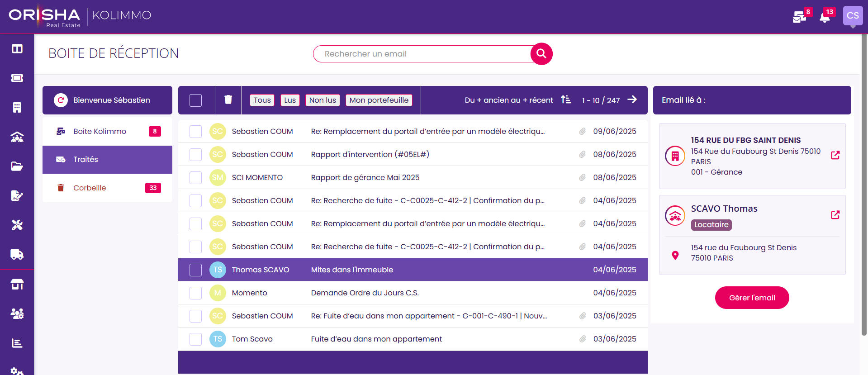Click the Du + ancien au + récent label
The width and height of the screenshot is (868, 375).
pos(509,100)
